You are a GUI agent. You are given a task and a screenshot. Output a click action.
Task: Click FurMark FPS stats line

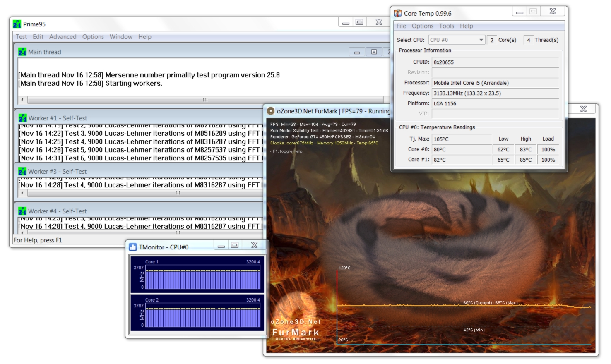[x=313, y=125]
